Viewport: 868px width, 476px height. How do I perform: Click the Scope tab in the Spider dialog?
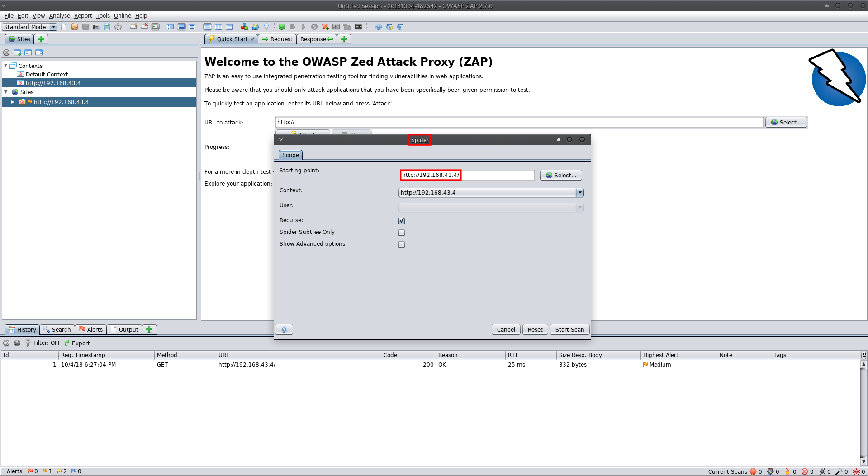point(290,155)
